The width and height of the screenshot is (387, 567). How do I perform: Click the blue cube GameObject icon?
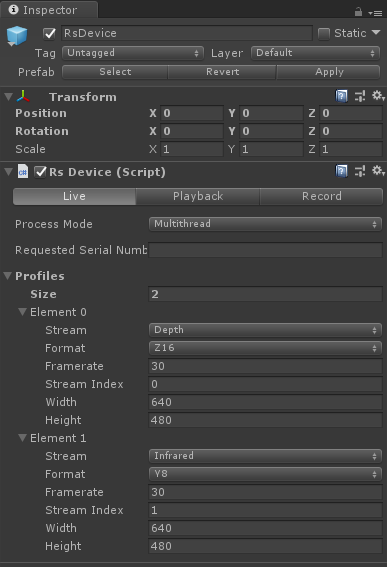[x=17, y=36]
